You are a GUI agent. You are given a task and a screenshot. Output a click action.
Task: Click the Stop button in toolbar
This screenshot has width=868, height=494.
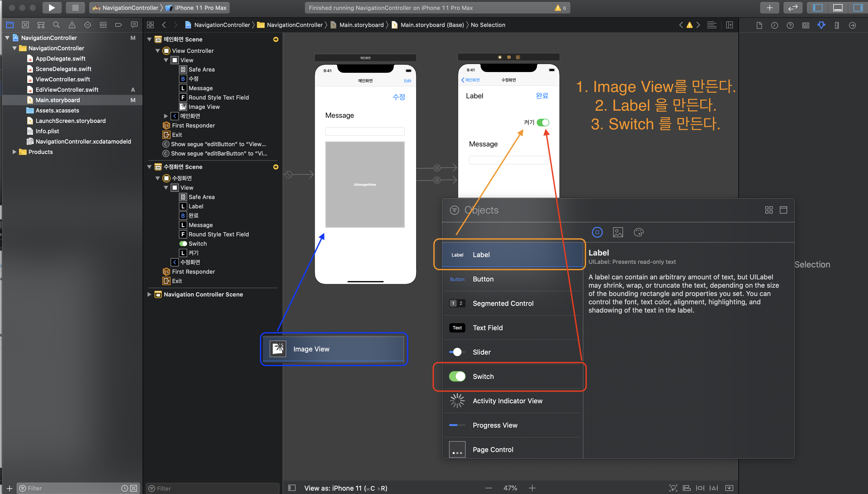click(x=75, y=8)
